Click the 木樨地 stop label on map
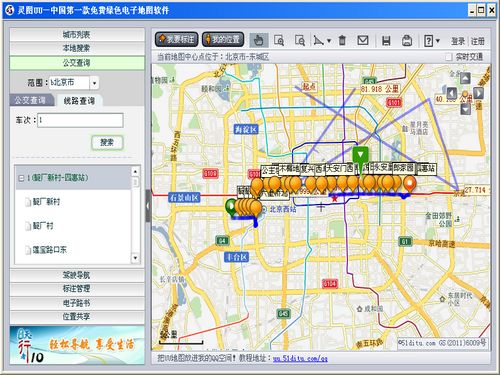The width and height of the screenshot is (500, 375). pos(289,169)
